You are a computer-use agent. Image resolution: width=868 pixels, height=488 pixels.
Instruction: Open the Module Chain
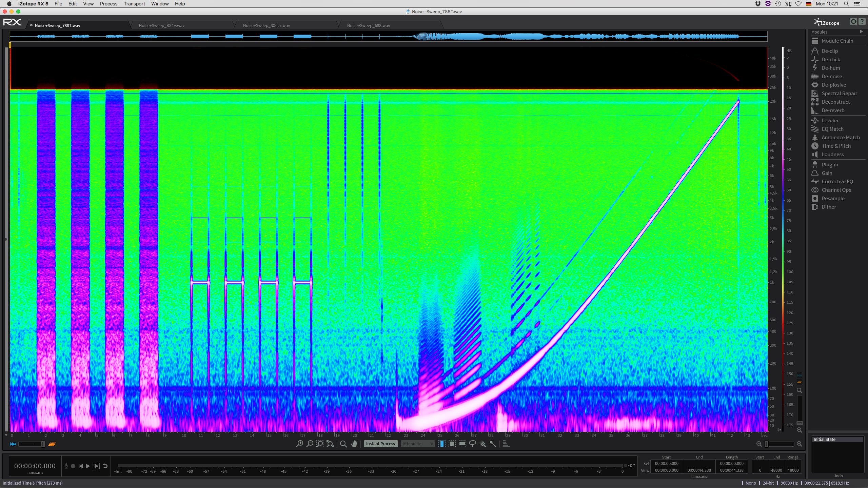[x=837, y=41]
